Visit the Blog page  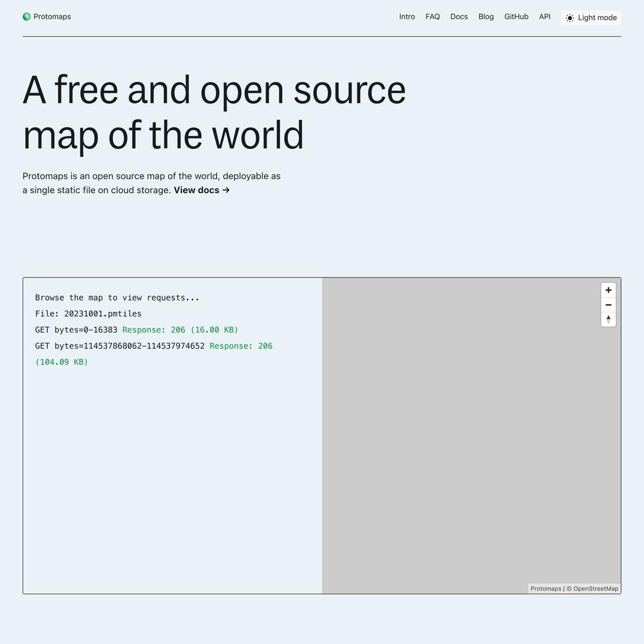tap(486, 17)
